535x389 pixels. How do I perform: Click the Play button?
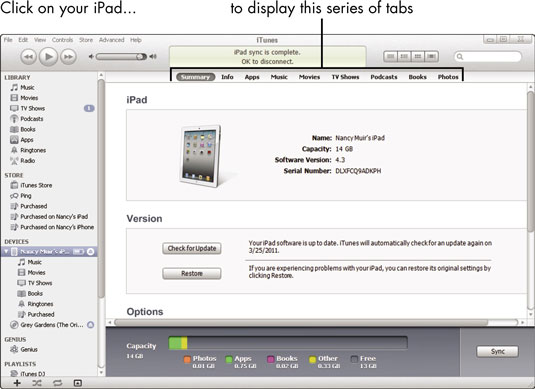click(x=48, y=57)
